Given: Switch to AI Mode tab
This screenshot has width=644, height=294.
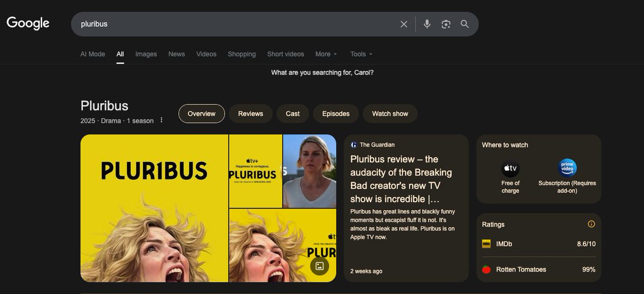Looking at the screenshot, I should [x=93, y=54].
